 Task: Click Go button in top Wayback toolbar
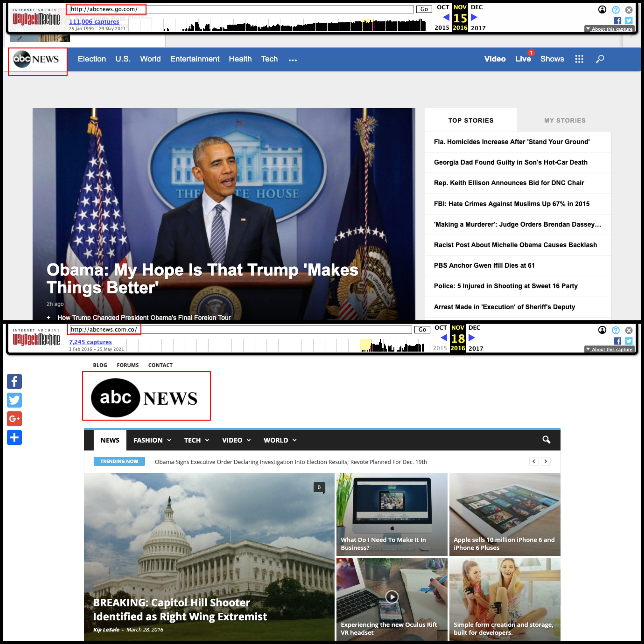(424, 9)
